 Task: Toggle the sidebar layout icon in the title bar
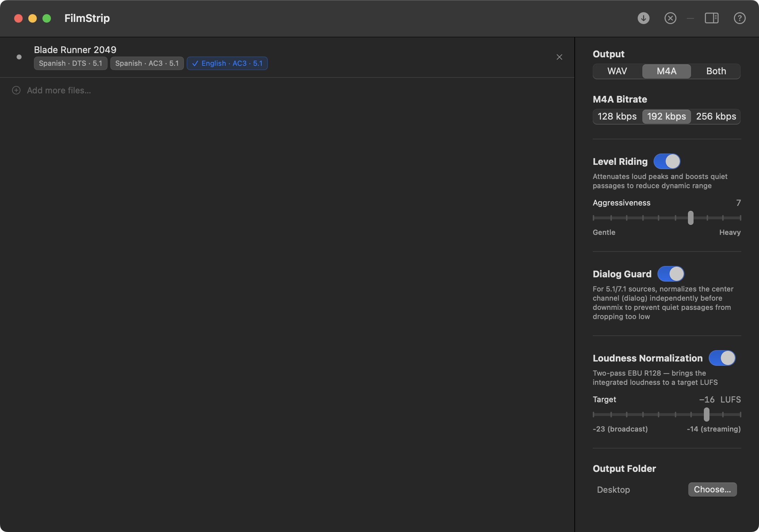712,18
